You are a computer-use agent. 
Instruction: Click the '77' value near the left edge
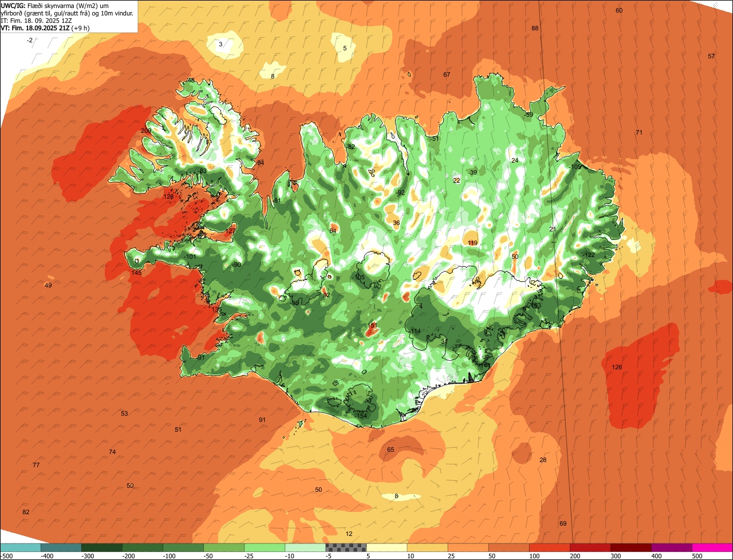click(x=36, y=466)
